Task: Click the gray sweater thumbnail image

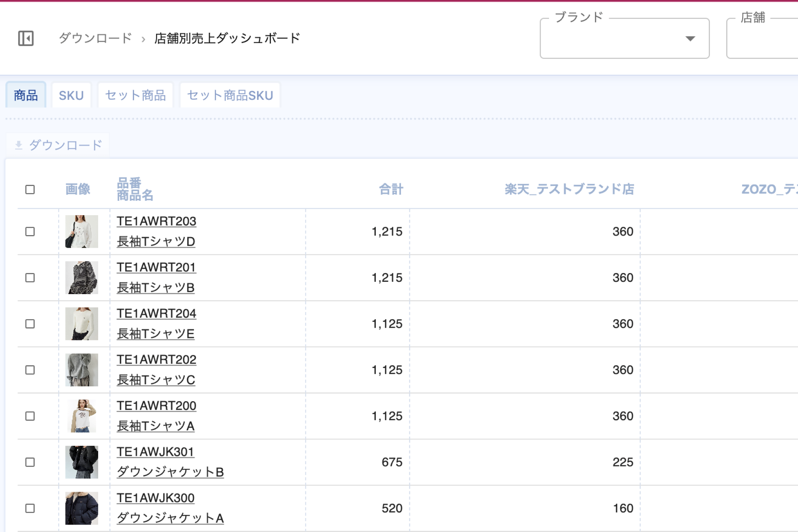Action: pyautogui.click(x=81, y=370)
